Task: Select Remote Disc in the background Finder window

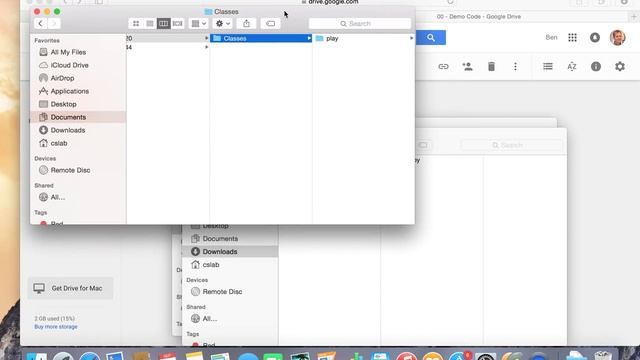Action: (222, 292)
